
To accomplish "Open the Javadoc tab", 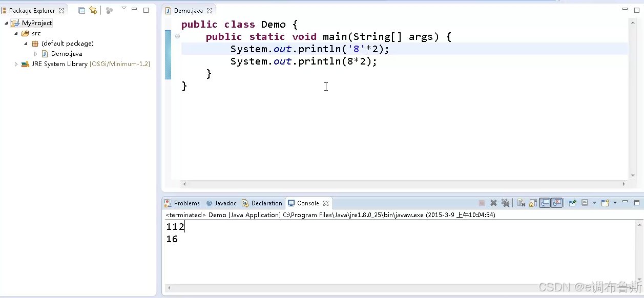I will (221, 203).
